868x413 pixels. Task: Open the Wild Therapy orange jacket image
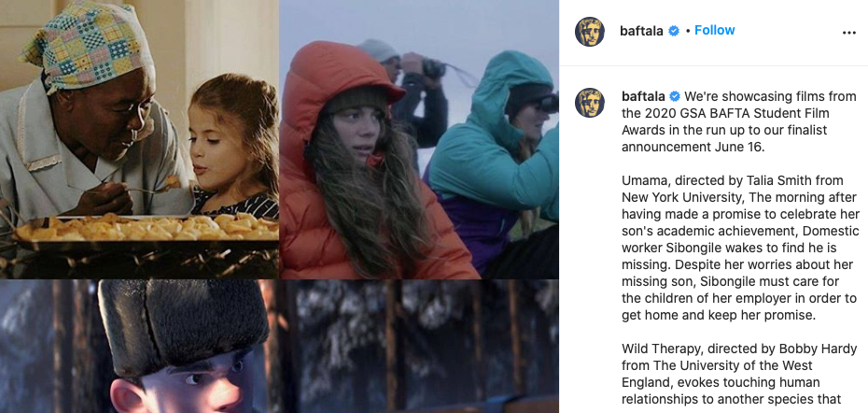419,139
